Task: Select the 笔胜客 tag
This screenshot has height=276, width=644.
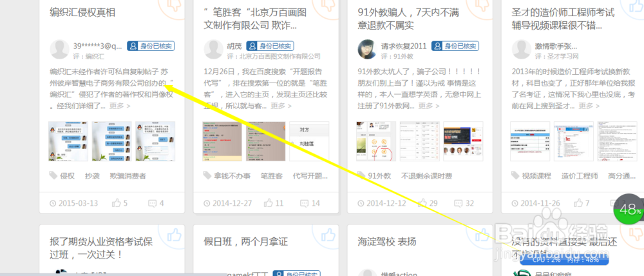Action: click(272, 176)
